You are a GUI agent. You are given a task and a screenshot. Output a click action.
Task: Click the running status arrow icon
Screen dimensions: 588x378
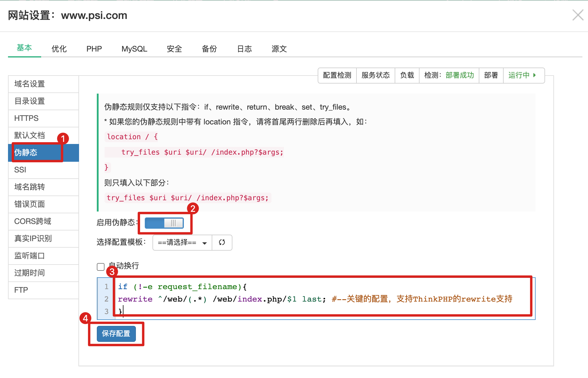(534, 75)
